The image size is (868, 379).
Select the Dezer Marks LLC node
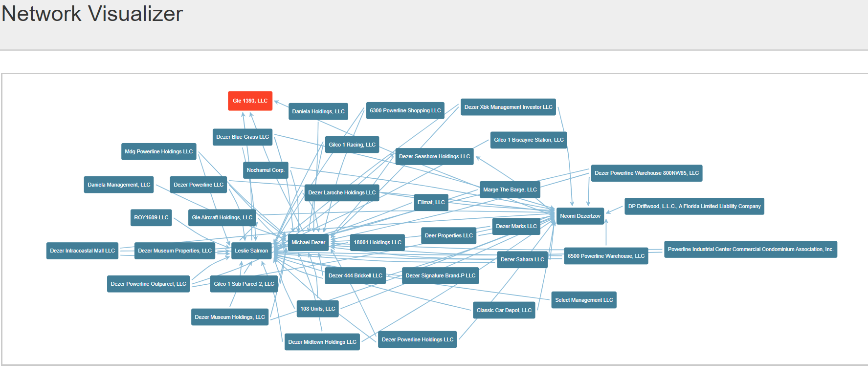pos(516,226)
